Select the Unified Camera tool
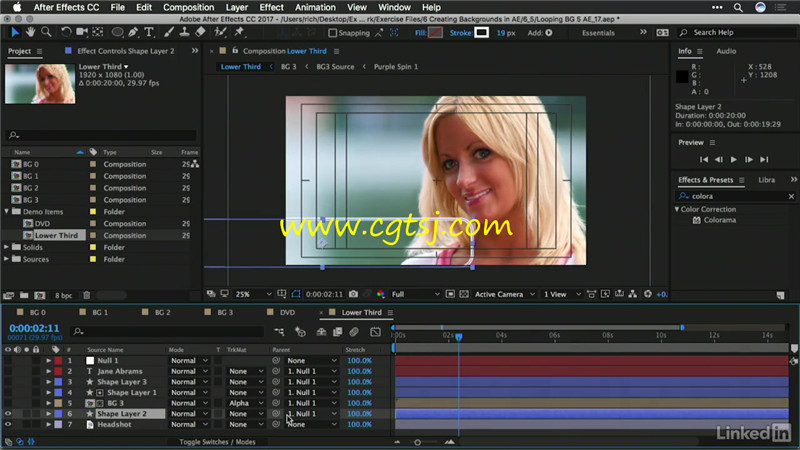Screen dimensions: 800x450 pyautogui.click(x=82, y=32)
